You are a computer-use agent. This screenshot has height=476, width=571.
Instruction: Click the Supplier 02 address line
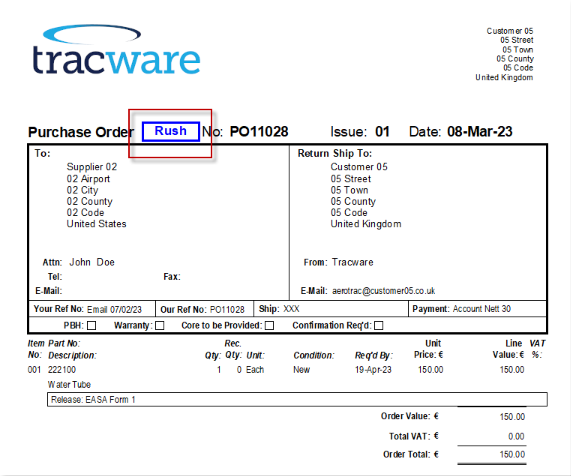[92, 167]
